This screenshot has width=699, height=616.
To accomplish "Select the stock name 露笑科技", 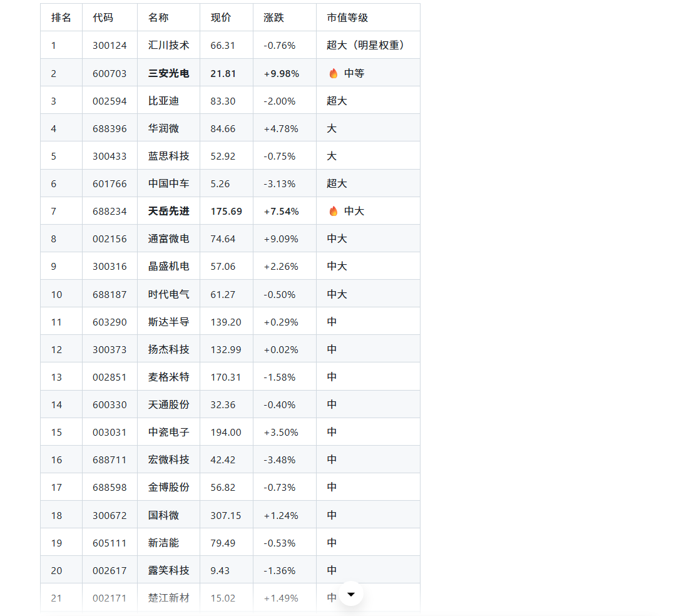I will tap(168, 571).
